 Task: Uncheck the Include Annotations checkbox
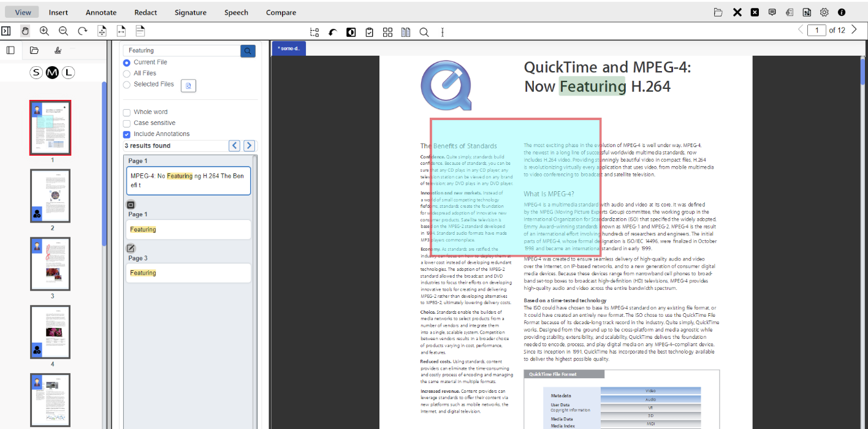tap(127, 134)
